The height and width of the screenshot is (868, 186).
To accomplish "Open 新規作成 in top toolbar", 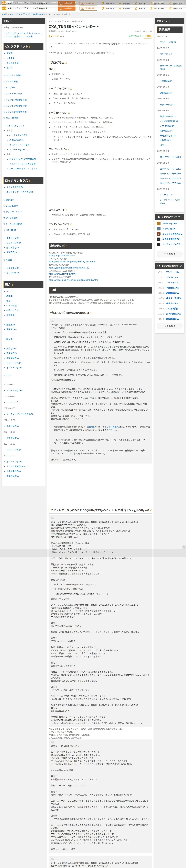I will tap(124, 8).
